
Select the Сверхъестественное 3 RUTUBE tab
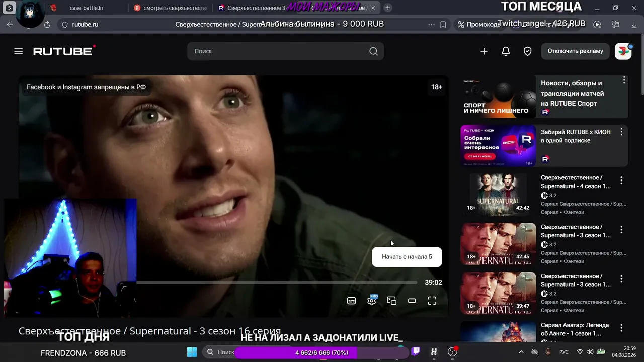click(256, 8)
